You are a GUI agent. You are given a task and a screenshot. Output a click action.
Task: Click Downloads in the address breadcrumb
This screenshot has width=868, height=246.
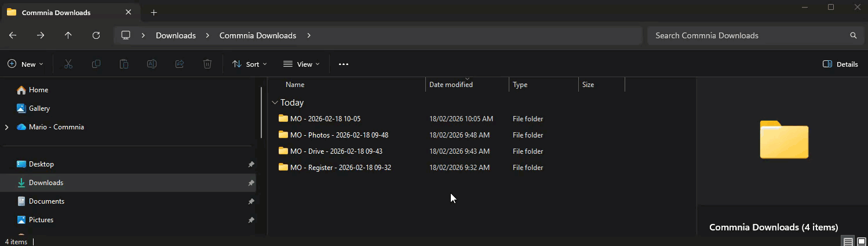(x=176, y=35)
